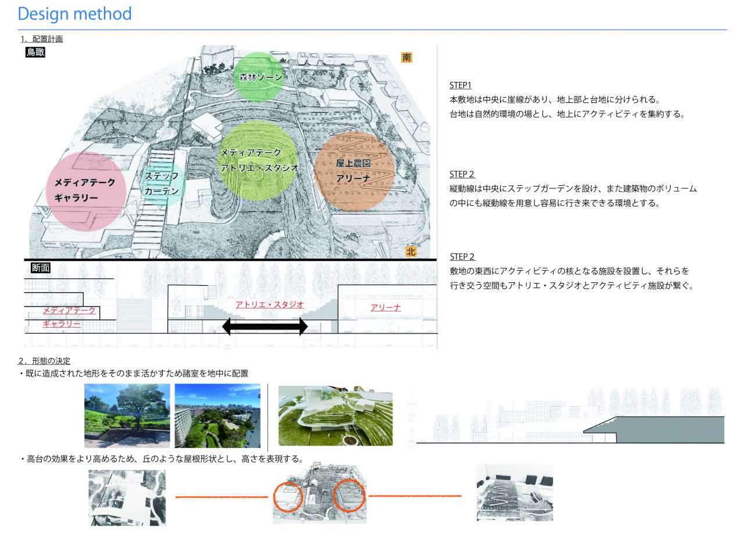Open the red underlined アリーナ label
This screenshot has height=534, width=756.
386,307
